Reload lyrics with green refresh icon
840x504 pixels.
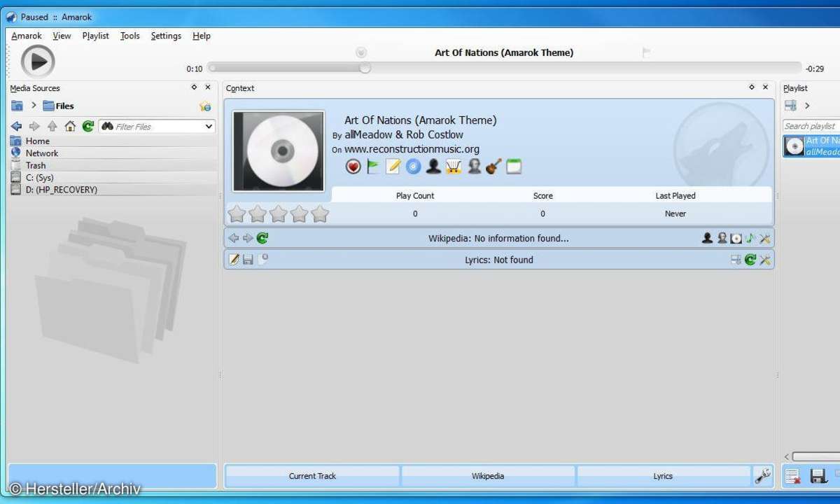(x=750, y=260)
